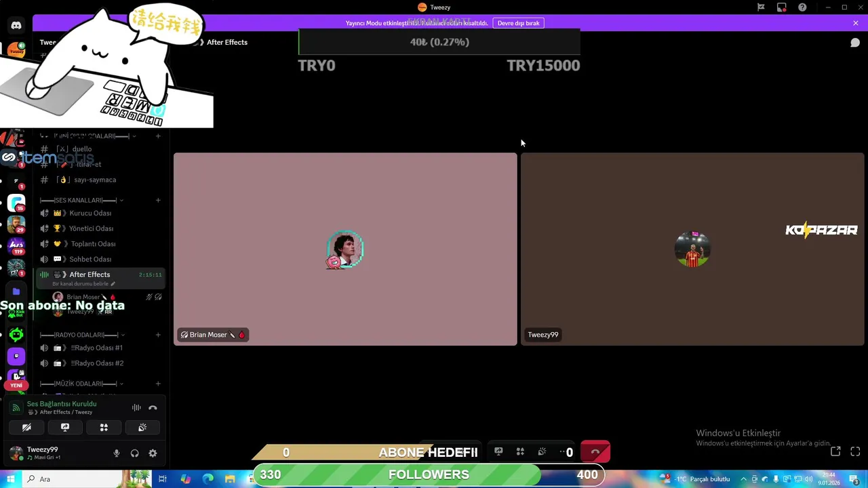Image resolution: width=868 pixels, height=488 pixels.
Task: Join the Toplantı Odası voice channel
Action: [x=99, y=244]
